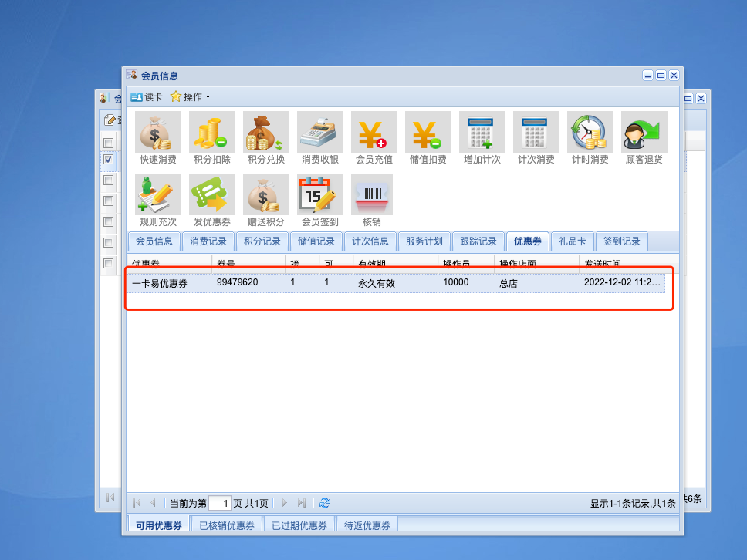Viewport: 747px width, 560px height.
Task: Click the 积分扣除 points deduction icon
Action: pos(212,138)
